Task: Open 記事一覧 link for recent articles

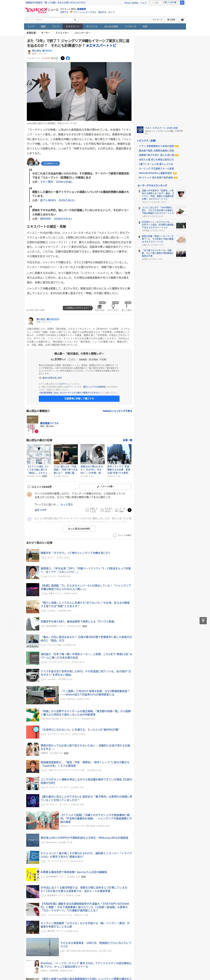Action: (x=128, y=440)
